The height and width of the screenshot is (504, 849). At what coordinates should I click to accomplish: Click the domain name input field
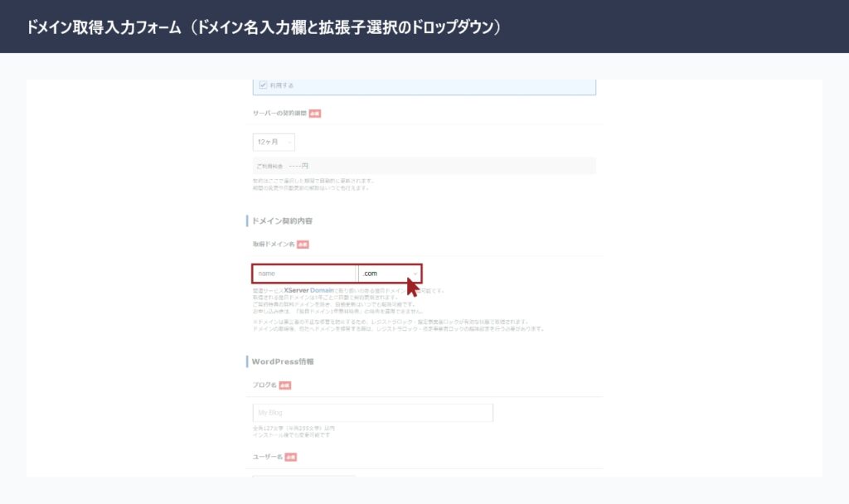tap(304, 274)
